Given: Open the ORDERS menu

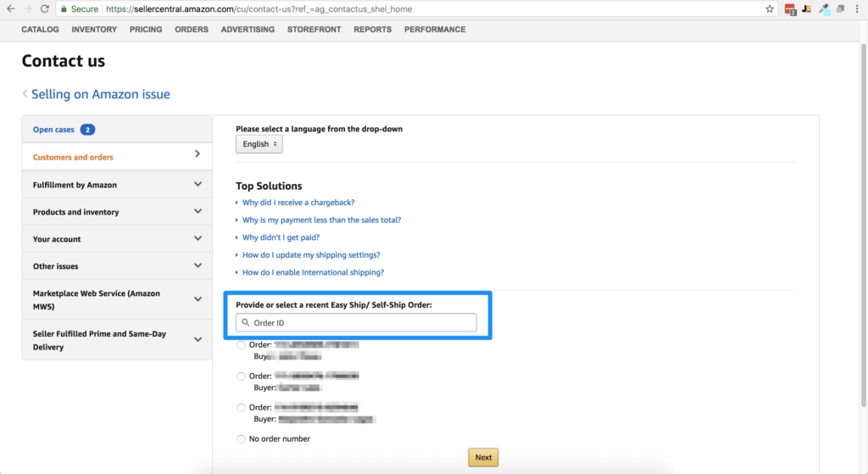Looking at the screenshot, I should [192, 30].
